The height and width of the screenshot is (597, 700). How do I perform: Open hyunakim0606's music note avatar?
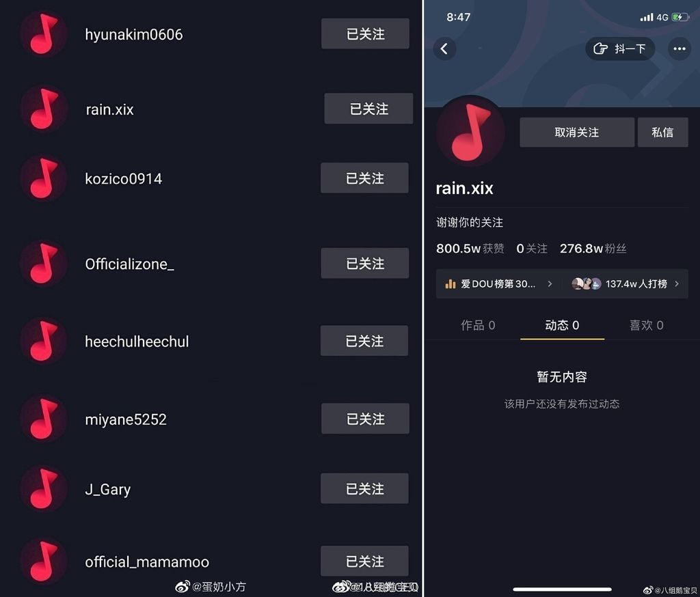pos(43,34)
